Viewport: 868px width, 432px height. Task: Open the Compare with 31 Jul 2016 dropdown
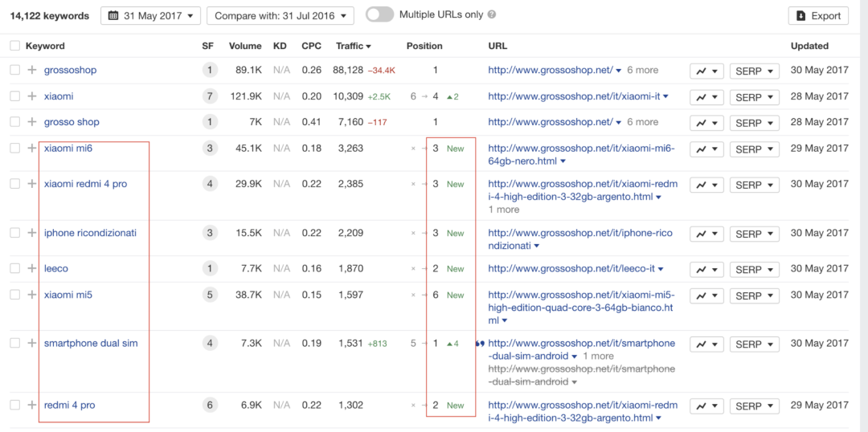pyautogui.click(x=280, y=15)
